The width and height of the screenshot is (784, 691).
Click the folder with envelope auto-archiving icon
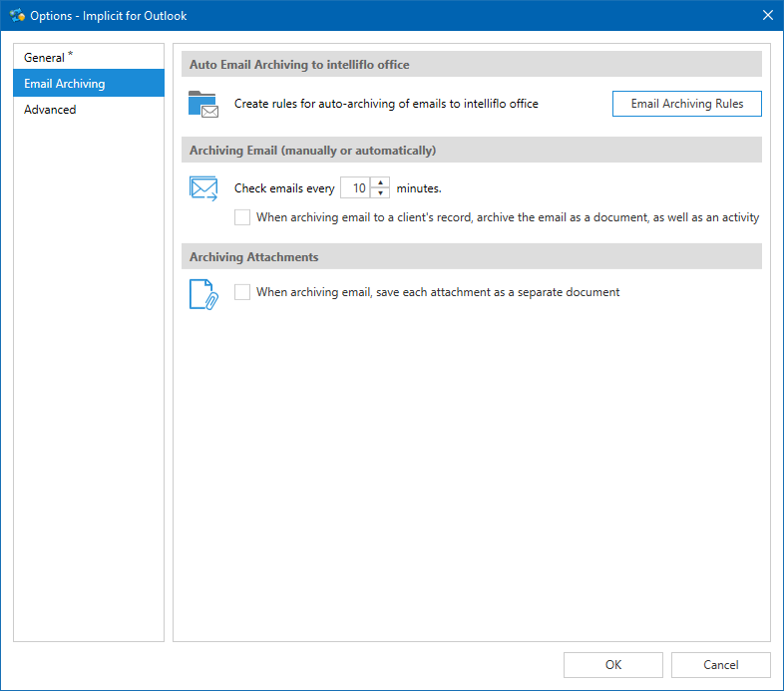(203, 104)
